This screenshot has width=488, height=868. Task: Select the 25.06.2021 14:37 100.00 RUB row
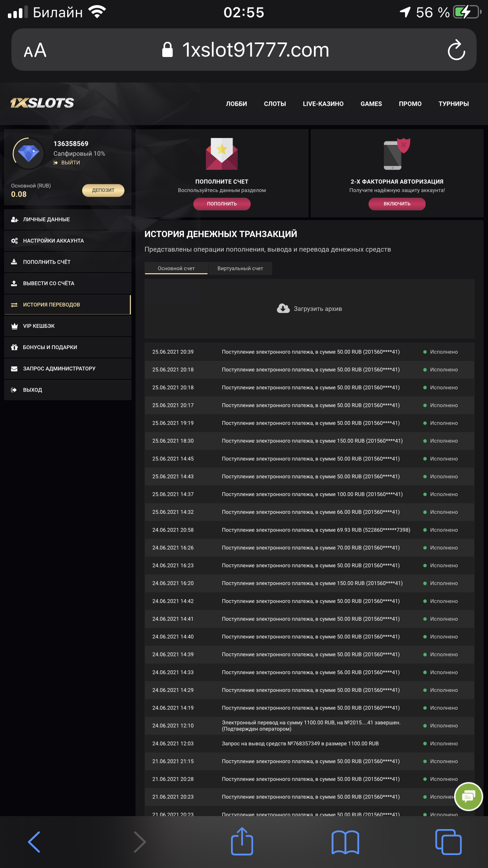point(310,494)
